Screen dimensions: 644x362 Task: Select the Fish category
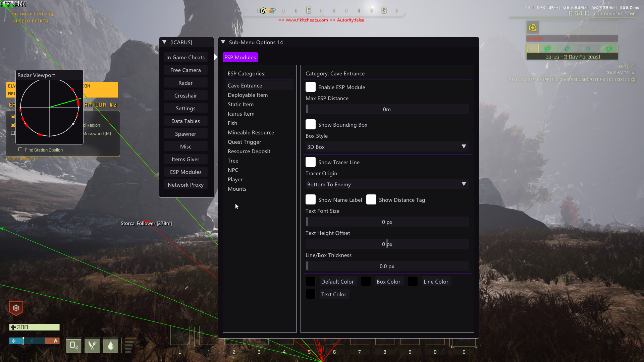[x=260, y=123]
